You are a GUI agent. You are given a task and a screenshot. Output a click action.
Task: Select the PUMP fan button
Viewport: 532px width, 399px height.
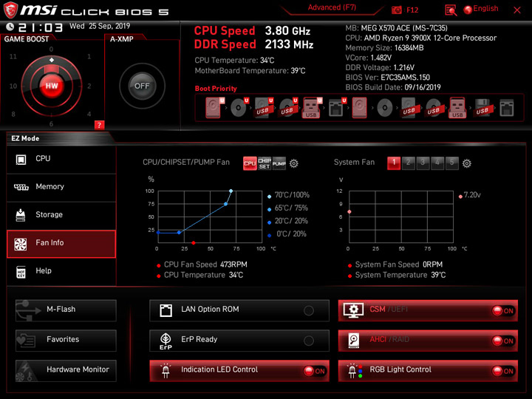click(279, 163)
